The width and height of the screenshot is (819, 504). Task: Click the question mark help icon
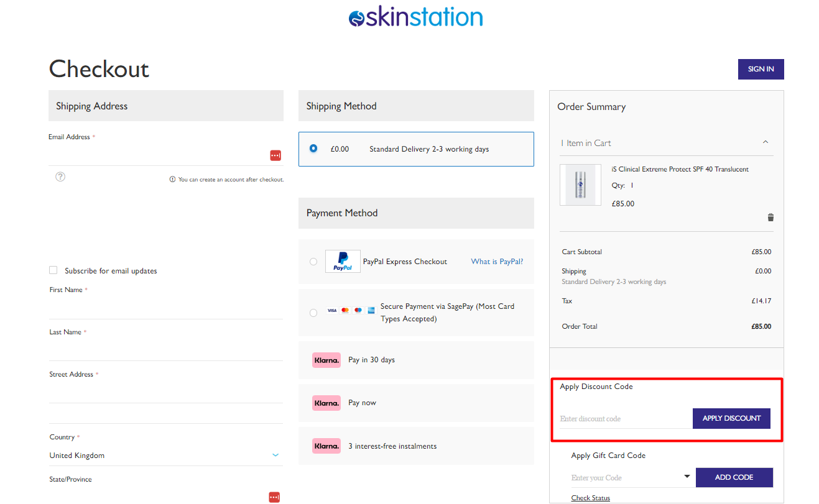60,176
